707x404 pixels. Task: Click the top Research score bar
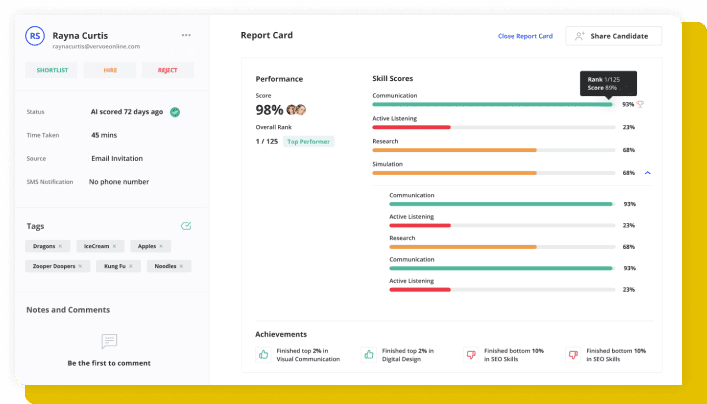point(494,150)
